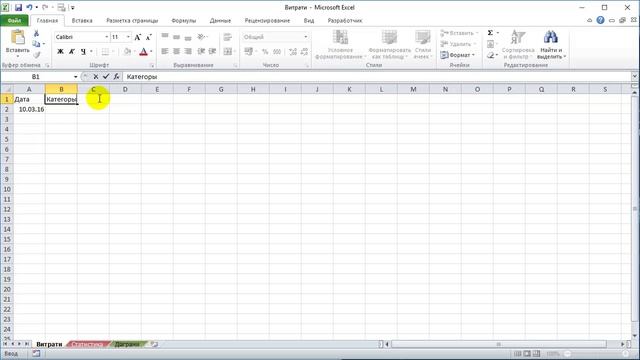Select the Витрати sheet tab
The height and width of the screenshot is (360, 640).
tap(49, 344)
